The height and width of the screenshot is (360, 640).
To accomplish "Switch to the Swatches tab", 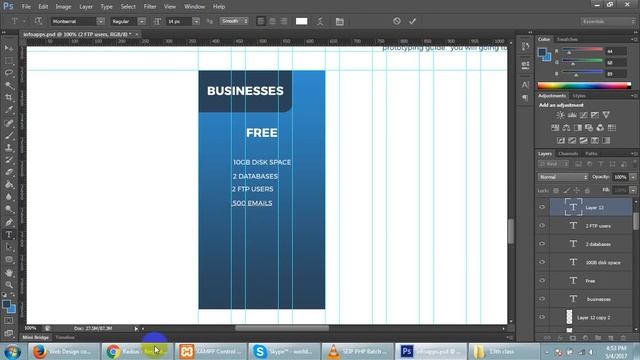I will pyautogui.click(x=567, y=39).
